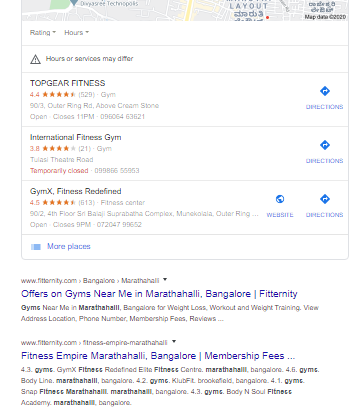Open directions icon for International Fitness Gym

point(325,145)
